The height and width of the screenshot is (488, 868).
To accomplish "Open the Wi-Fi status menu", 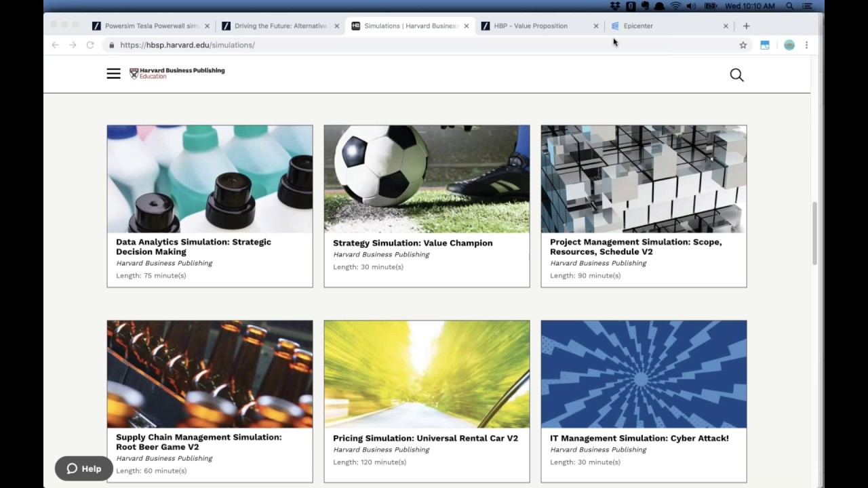I will point(675,6).
